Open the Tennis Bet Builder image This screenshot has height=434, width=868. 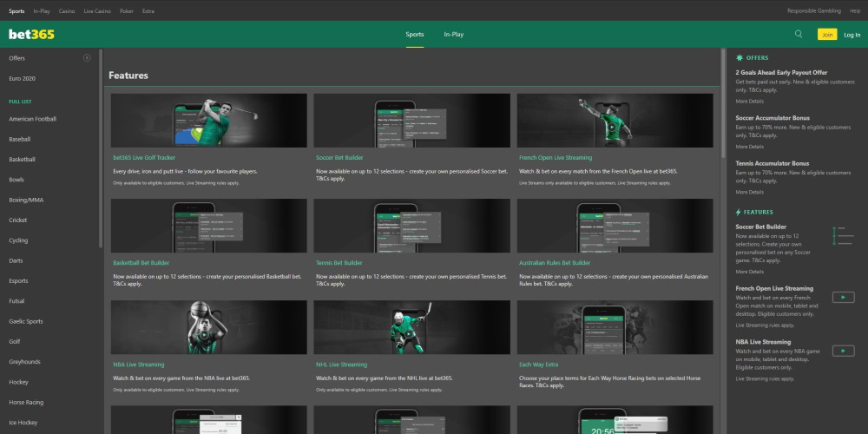411,226
